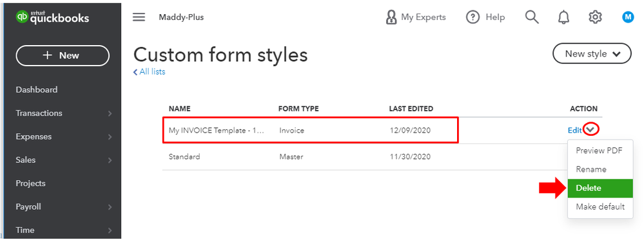644x240 pixels.
Task: Open the search magnifier icon
Action: (x=532, y=17)
